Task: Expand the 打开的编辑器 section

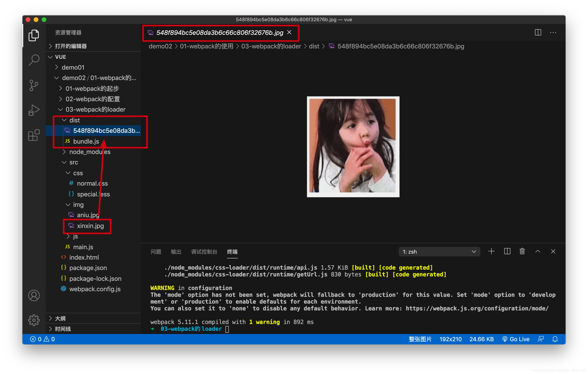Action: pyautogui.click(x=93, y=46)
